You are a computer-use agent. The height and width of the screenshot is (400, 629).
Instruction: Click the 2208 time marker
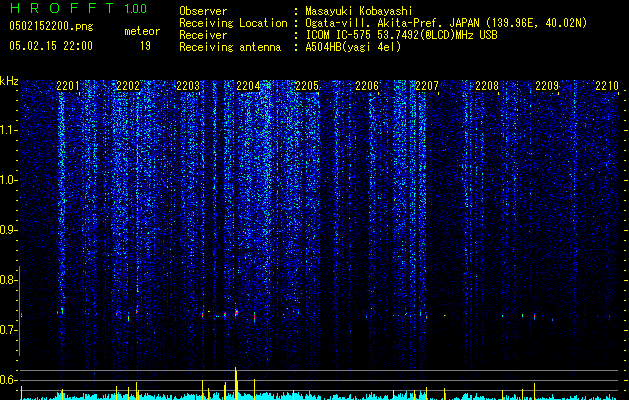(x=487, y=86)
